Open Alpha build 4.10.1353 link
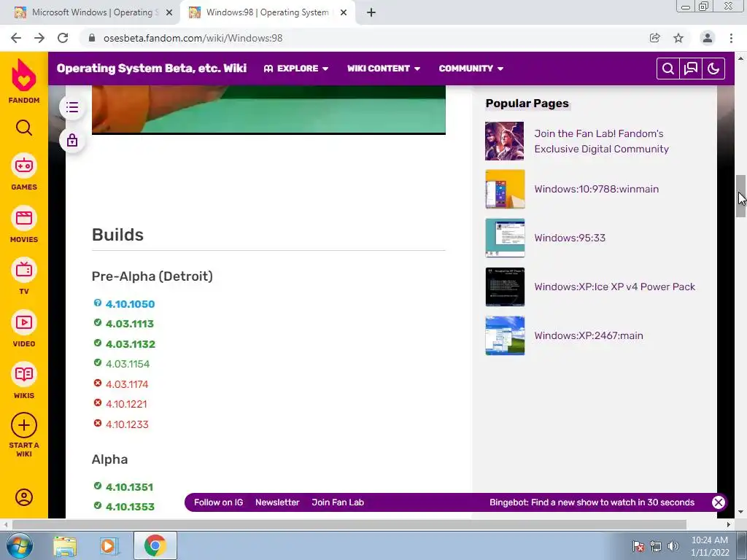Screen dimensions: 747x560 pos(130,507)
